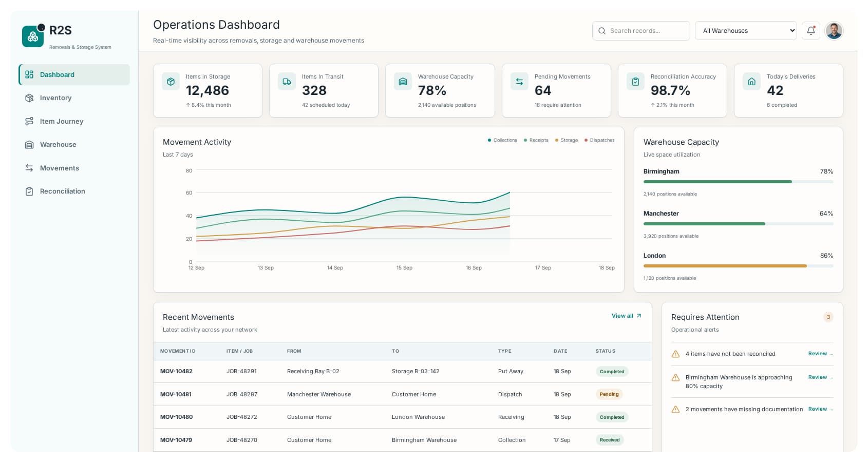
Task: Click the Items In Transit truck icon
Action: coord(287,82)
